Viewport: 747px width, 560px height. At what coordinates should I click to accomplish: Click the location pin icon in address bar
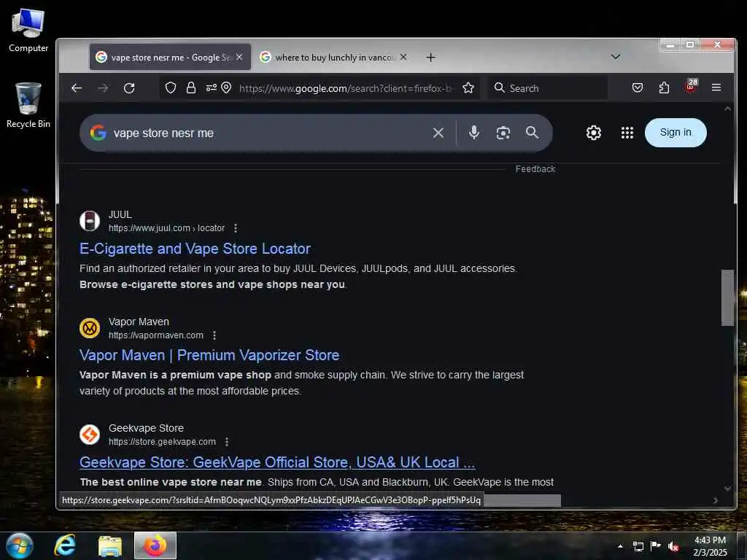click(226, 88)
